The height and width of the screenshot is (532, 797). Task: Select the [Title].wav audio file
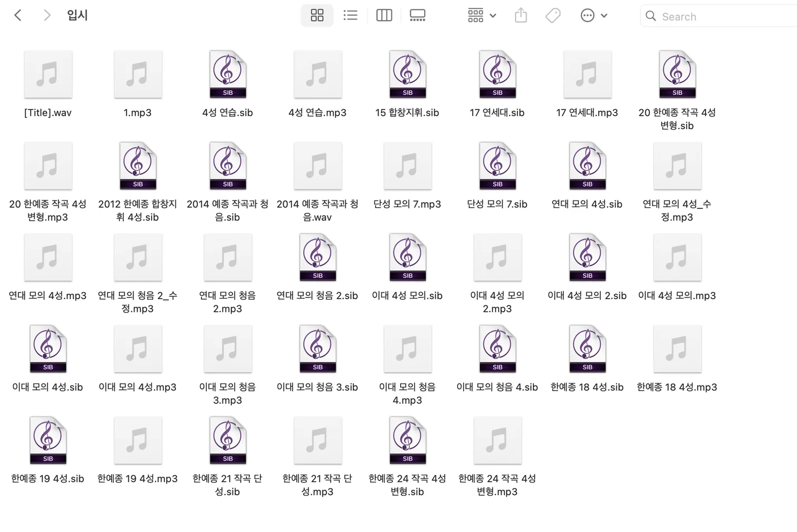(x=48, y=75)
